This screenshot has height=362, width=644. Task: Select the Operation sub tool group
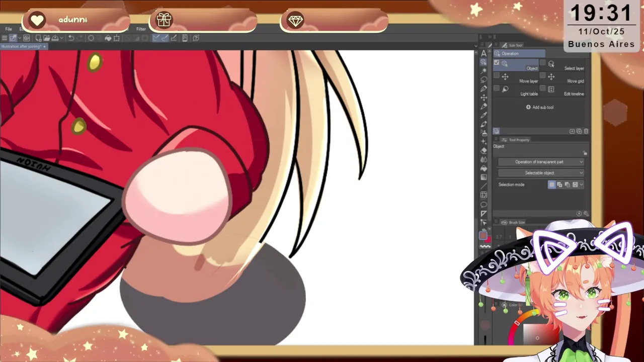point(519,53)
